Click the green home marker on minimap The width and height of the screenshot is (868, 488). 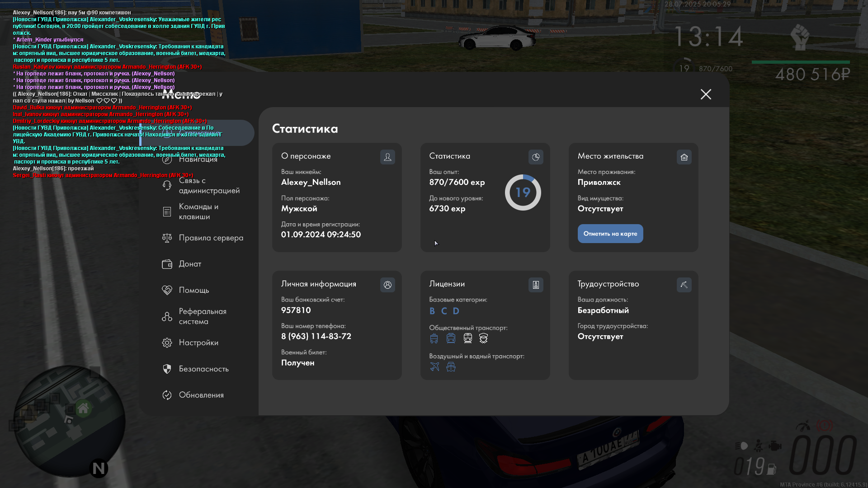[83, 409]
